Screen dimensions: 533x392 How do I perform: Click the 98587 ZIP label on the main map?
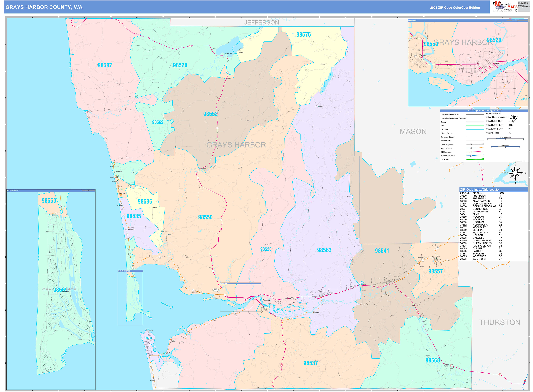coord(105,65)
